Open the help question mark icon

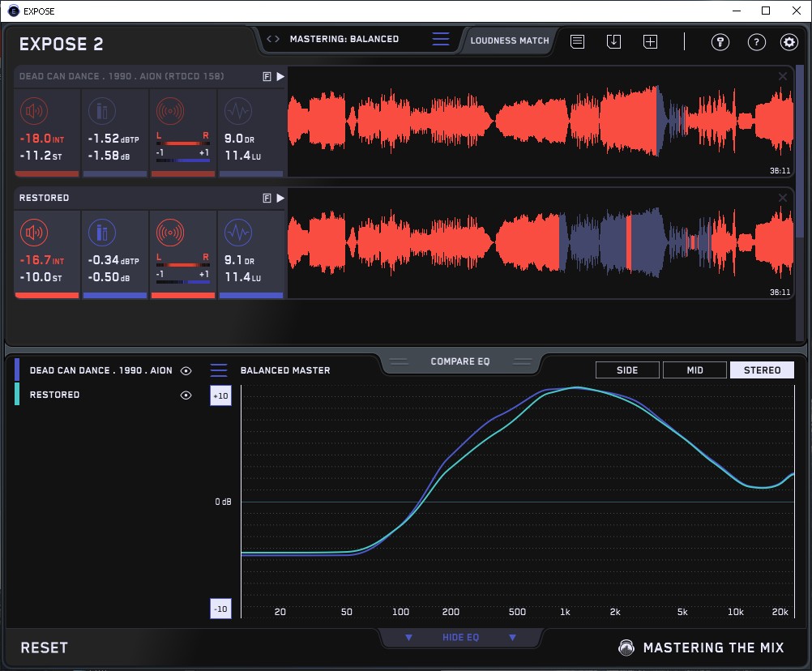(x=757, y=42)
